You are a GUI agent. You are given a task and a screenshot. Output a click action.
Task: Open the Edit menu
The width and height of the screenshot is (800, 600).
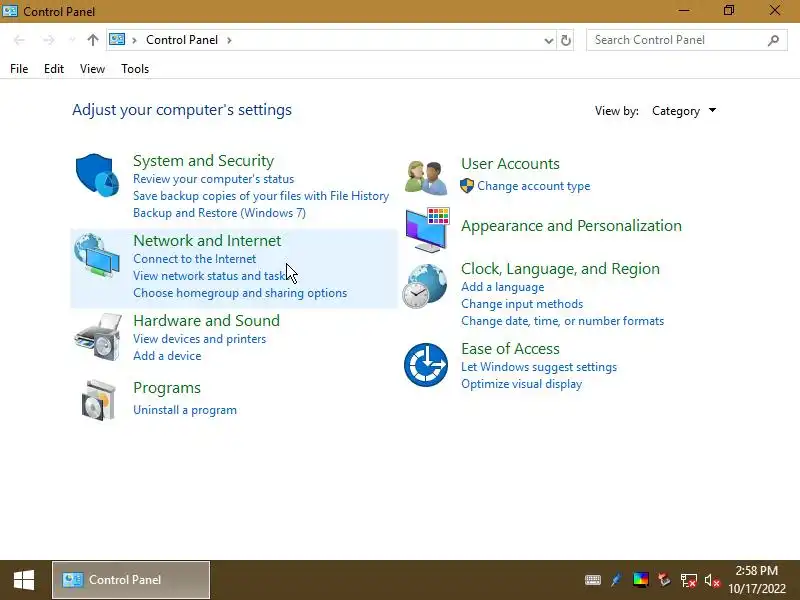(54, 69)
